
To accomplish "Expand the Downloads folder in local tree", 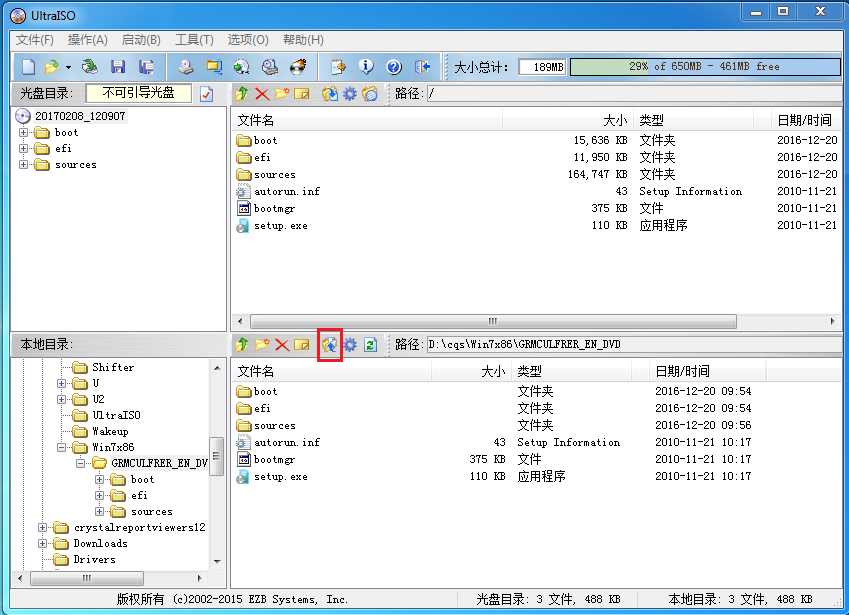I will (x=42, y=544).
